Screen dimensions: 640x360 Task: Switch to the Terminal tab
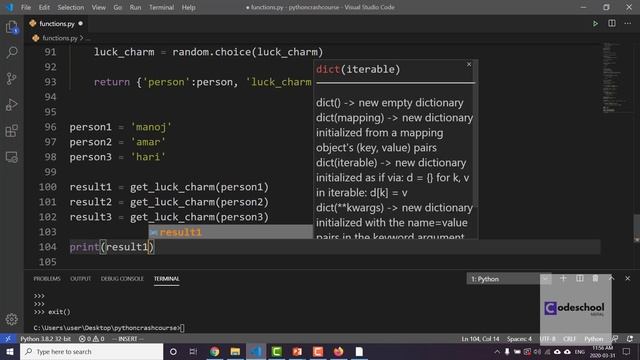click(x=167, y=279)
